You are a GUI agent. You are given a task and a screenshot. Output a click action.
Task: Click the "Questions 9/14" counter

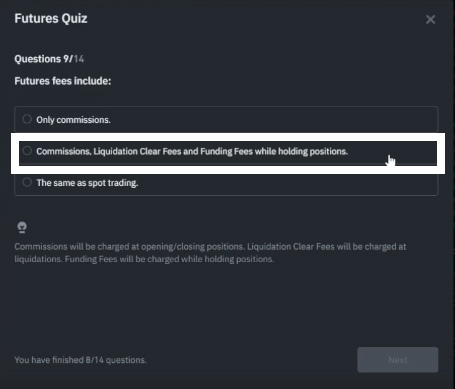click(x=49, y=59)
